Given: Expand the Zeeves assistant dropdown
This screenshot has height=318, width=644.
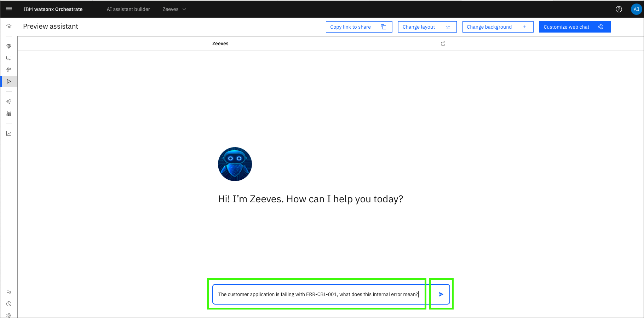Looking at the screenshot, I should pos(174,9).
